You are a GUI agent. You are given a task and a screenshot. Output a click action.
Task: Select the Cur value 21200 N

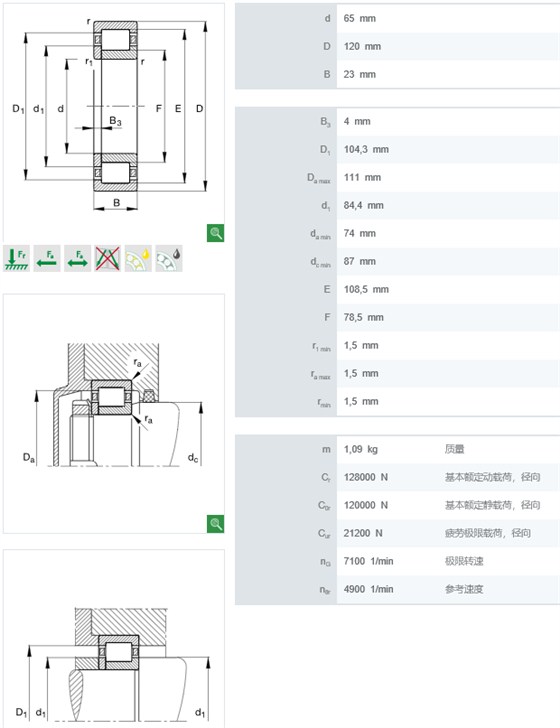click(x=363, y=533)
